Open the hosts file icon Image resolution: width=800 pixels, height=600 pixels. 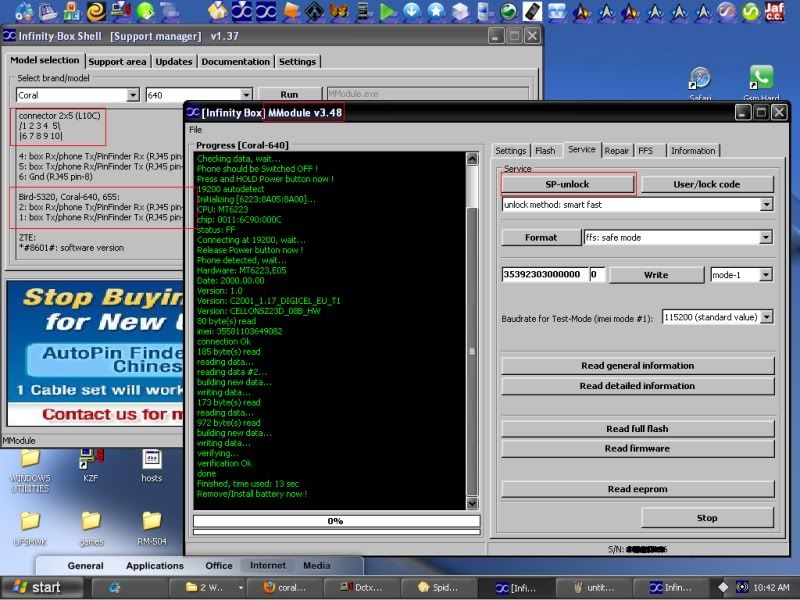[x=152, y=465]
